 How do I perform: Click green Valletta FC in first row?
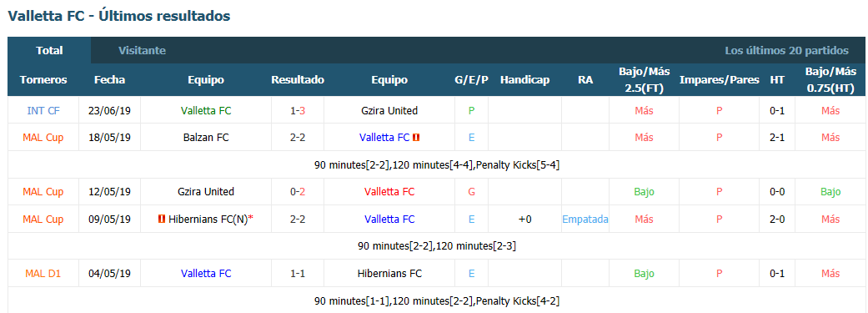[x=206, y=111]
